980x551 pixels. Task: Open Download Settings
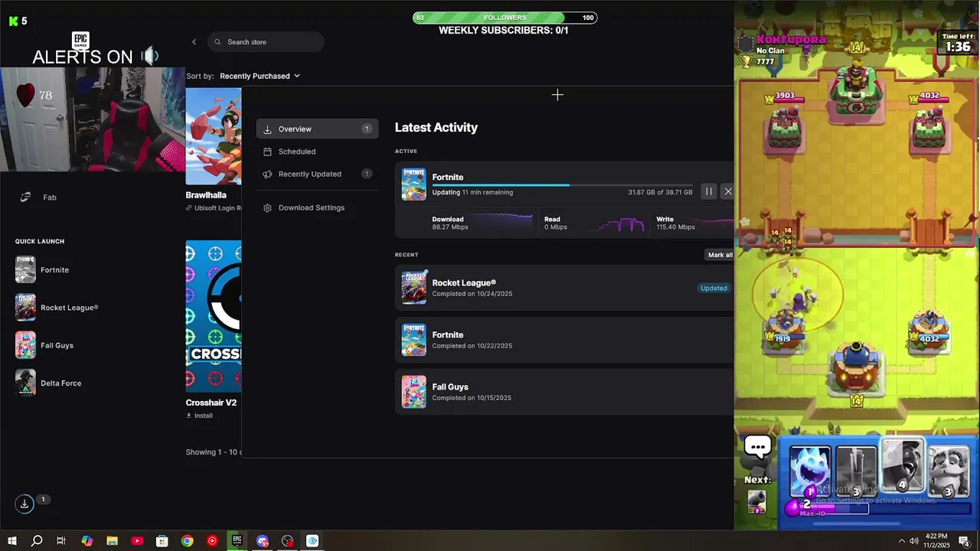(303, 208)
